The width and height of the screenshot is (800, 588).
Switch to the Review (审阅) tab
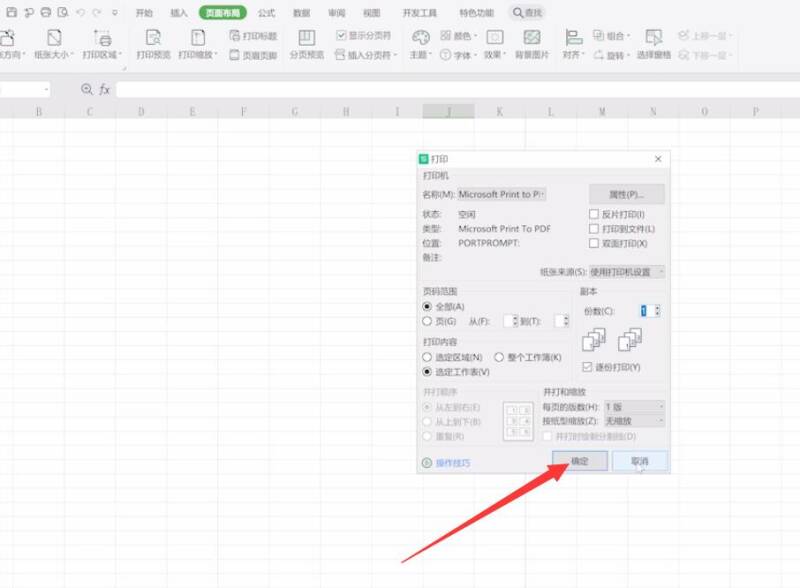click(337, 13)
